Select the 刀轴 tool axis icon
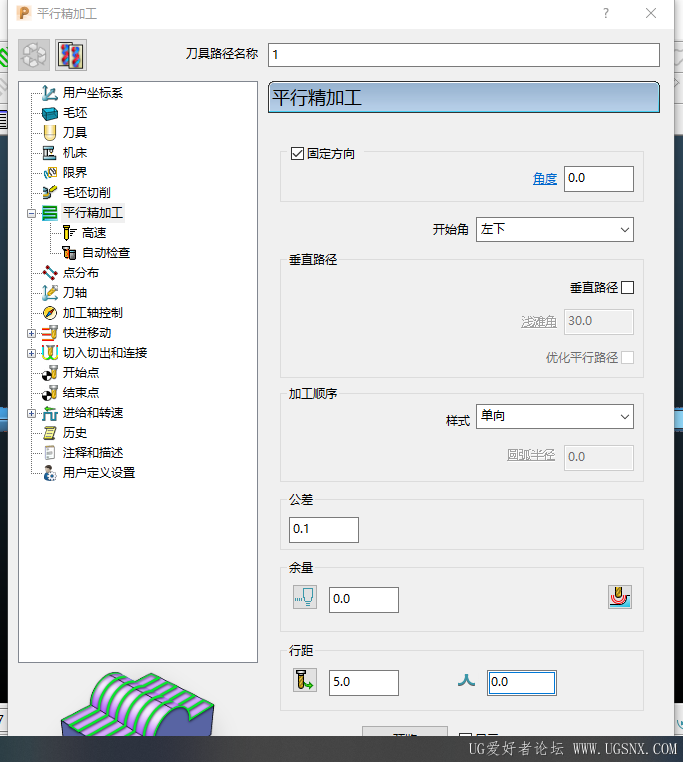 click(50, 293)
